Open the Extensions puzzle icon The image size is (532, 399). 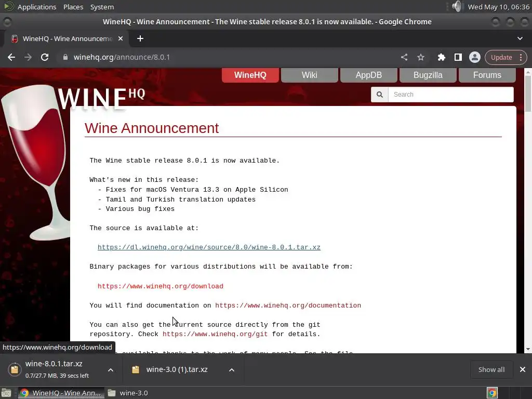441,57
